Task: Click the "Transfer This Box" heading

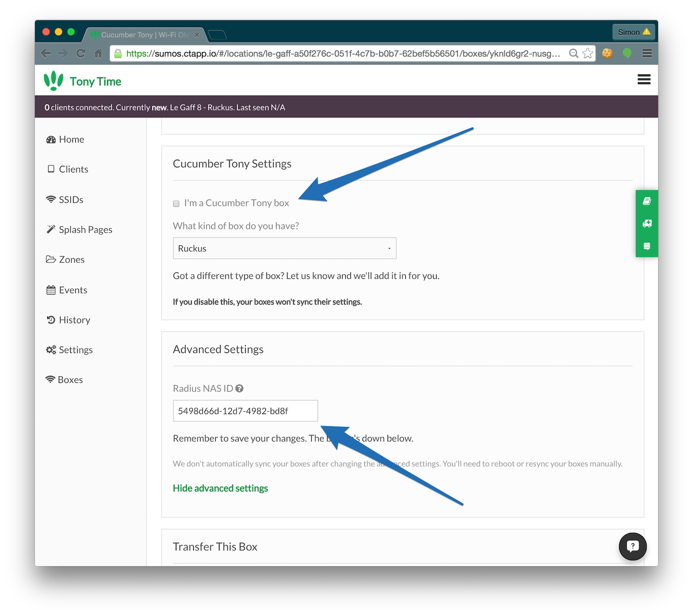Action: [x=215, y=547]
